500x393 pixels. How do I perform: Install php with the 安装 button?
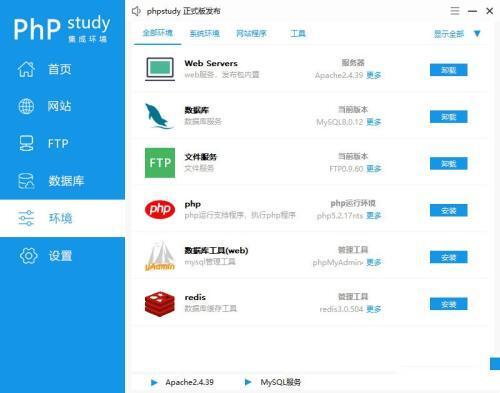click(x=449, y=211)
